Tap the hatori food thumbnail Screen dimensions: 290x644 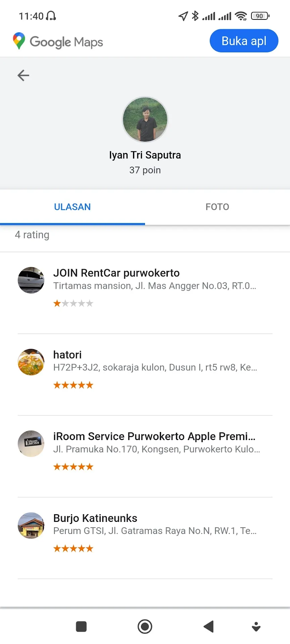31,362
